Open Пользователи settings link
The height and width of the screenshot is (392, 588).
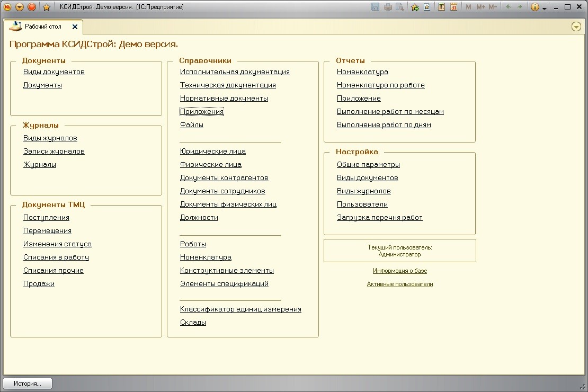tap(362, 204)
